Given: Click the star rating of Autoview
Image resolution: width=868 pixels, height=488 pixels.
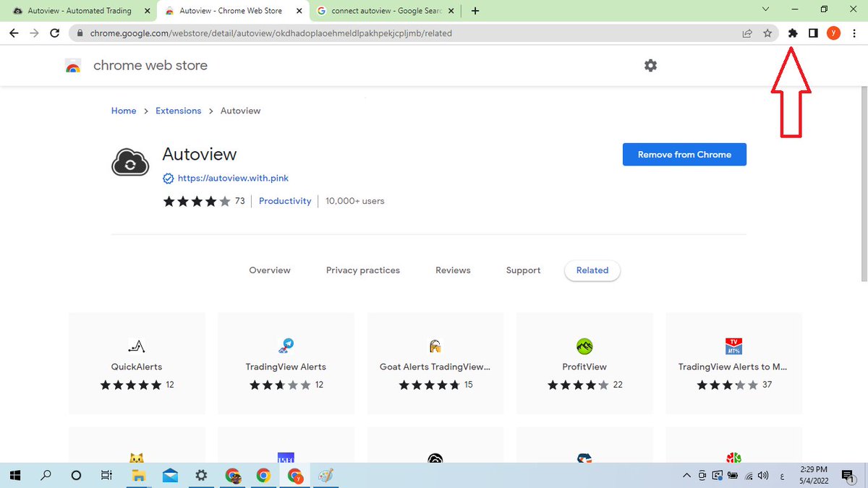Looking at the screenshot, I should pos(197,201).
